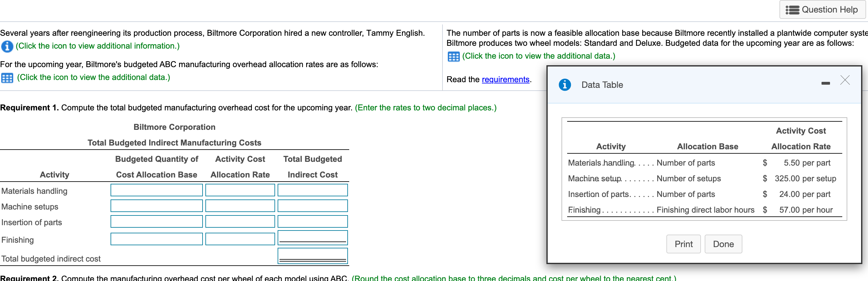
Task: Click 'Machine setup' row in Data Table
Action: [594, 179]
